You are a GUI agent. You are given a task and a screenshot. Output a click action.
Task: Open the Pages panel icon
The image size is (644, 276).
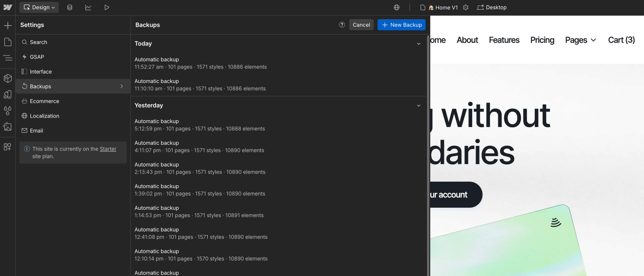8,42
